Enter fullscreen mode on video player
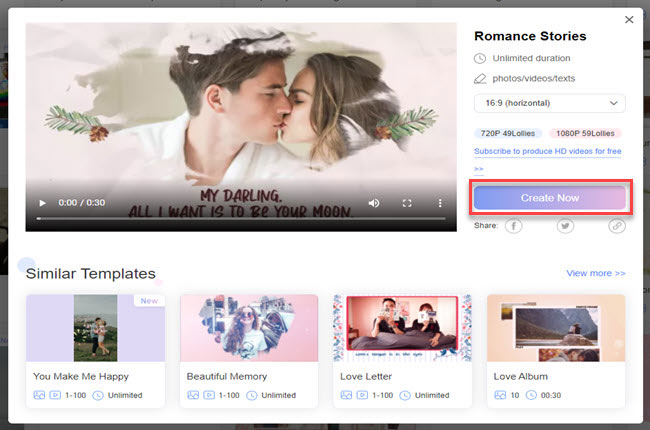Viewport: 650px width, 430px height. [407, 203]
